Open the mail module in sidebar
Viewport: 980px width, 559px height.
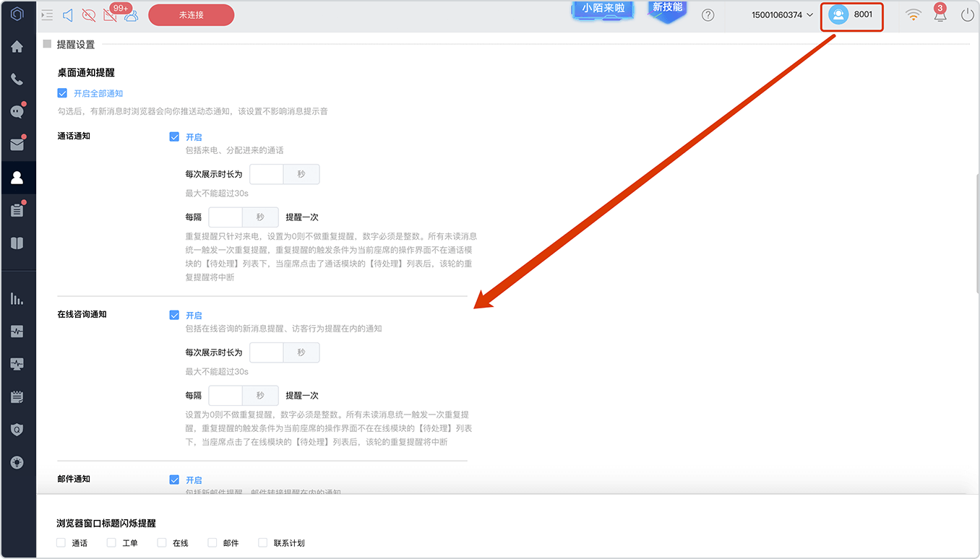click(17, 144)
